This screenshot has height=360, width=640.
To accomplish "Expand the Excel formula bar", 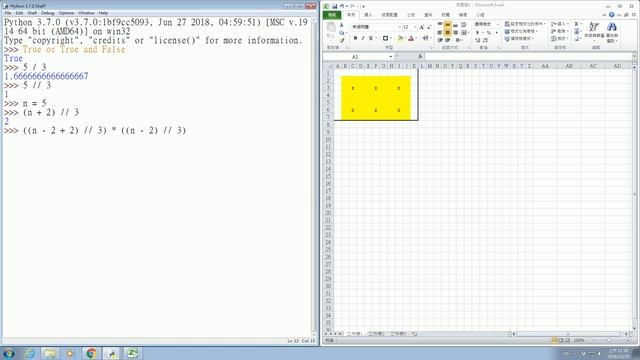I will click(634, 57).
